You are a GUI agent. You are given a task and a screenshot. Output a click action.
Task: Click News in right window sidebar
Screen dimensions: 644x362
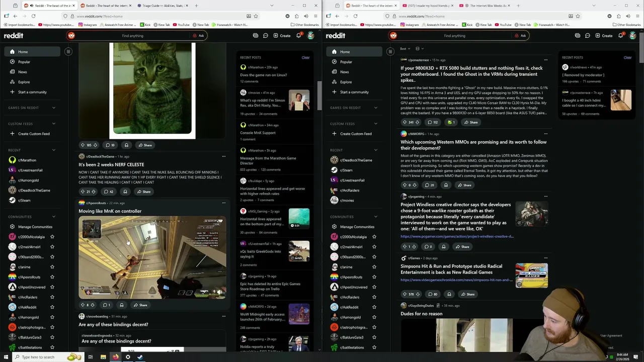344,72
